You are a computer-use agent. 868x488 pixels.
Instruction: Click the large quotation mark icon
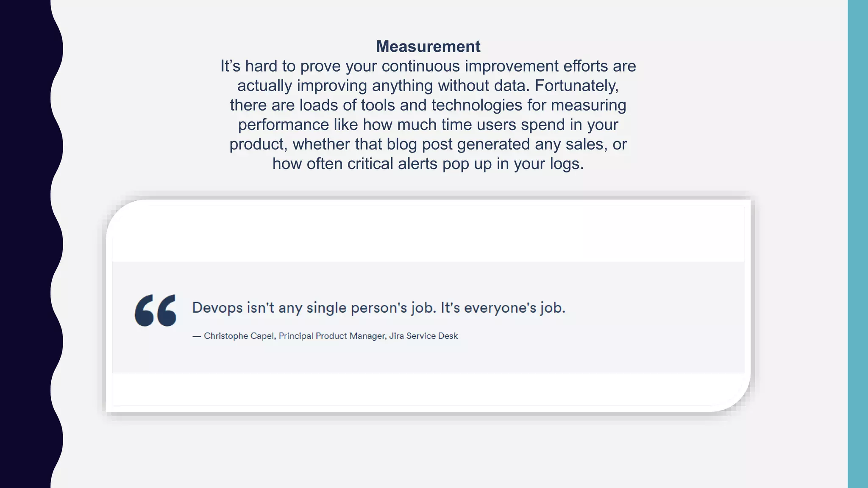[x=156, y=311]
